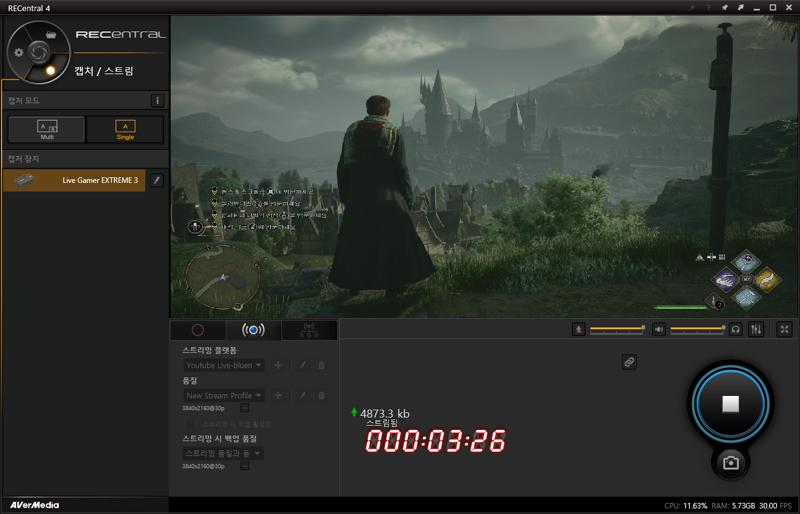
Task: Collapse backup quality details
Action: 245,466
